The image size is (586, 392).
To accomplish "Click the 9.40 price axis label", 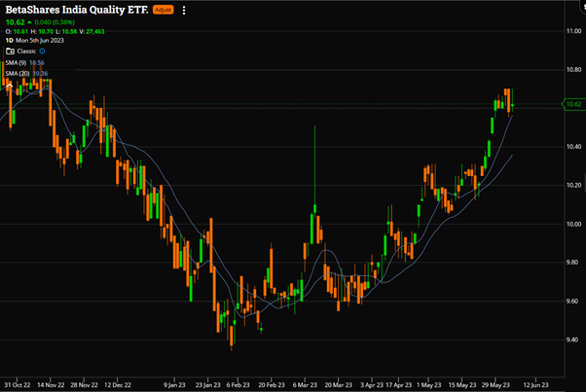I will 573,339.
